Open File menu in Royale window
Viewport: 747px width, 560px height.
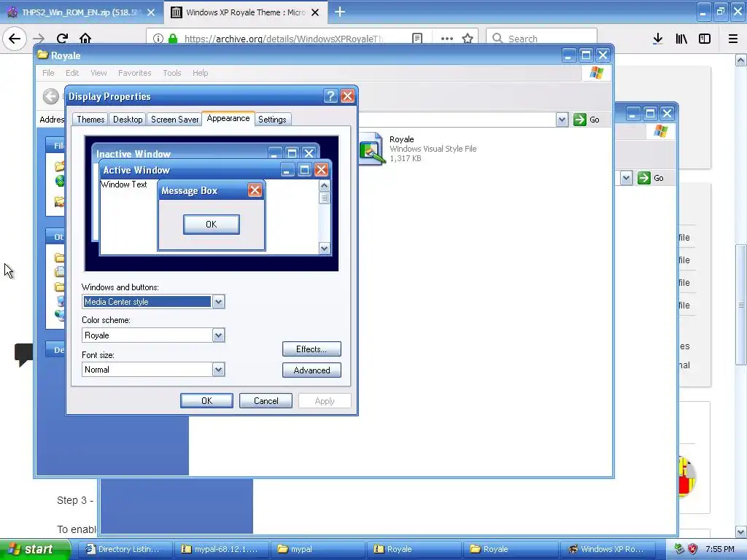point(48,73)
